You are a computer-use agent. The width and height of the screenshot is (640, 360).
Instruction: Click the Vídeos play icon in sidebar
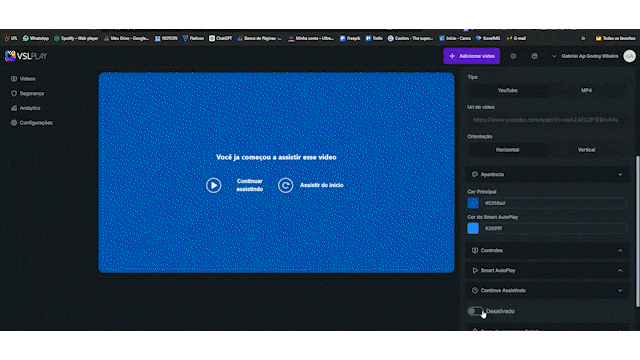tap(14, 79)
